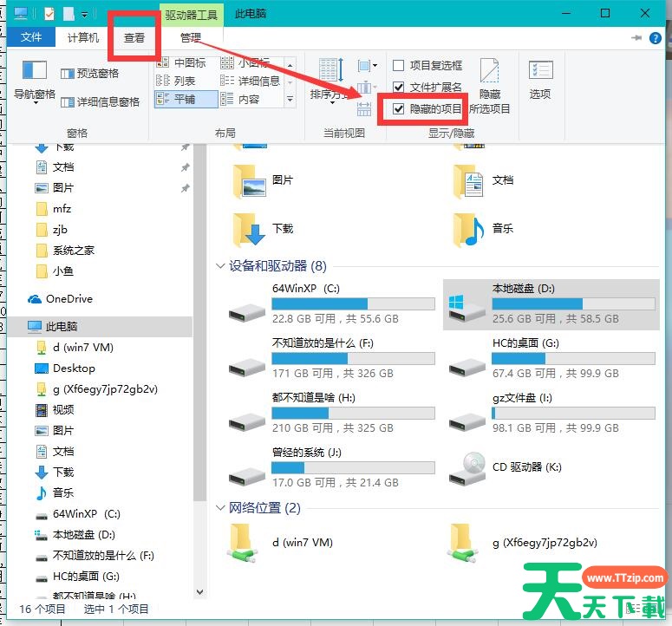Image resolution: width=672 pixels, height=626 pixels.
Task: Select Tiles (平铺) layout
Action: (186, 100)
